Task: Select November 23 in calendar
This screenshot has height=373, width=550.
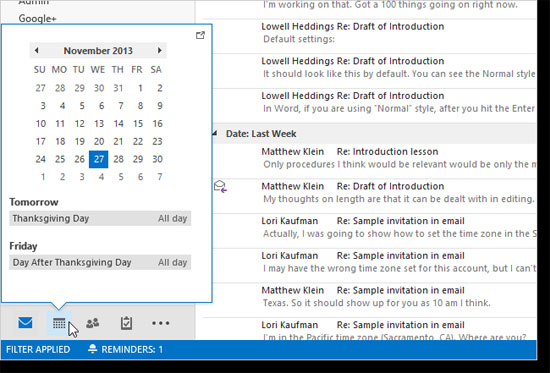Action: click(x=157, y=141)
